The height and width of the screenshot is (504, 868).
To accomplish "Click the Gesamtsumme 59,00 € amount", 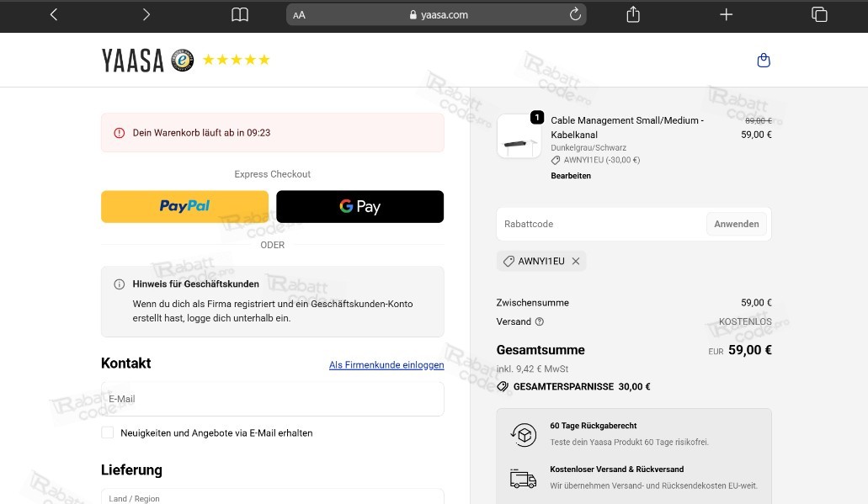I will click(x=749, y=350).
